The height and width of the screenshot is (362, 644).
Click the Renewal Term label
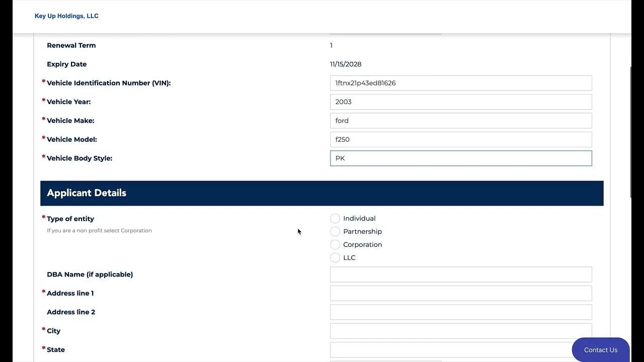click(x=71, y=45)
